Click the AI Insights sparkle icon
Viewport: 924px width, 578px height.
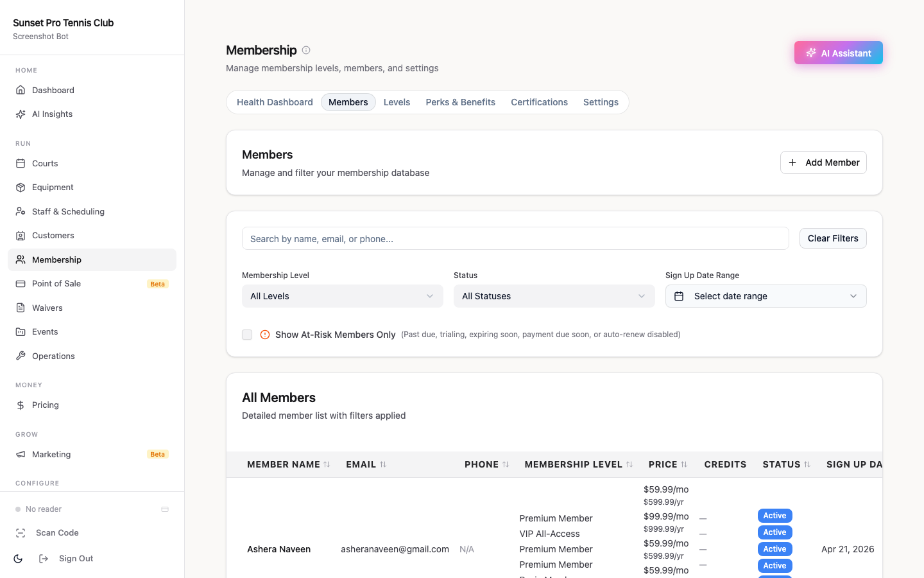(21, 114)
